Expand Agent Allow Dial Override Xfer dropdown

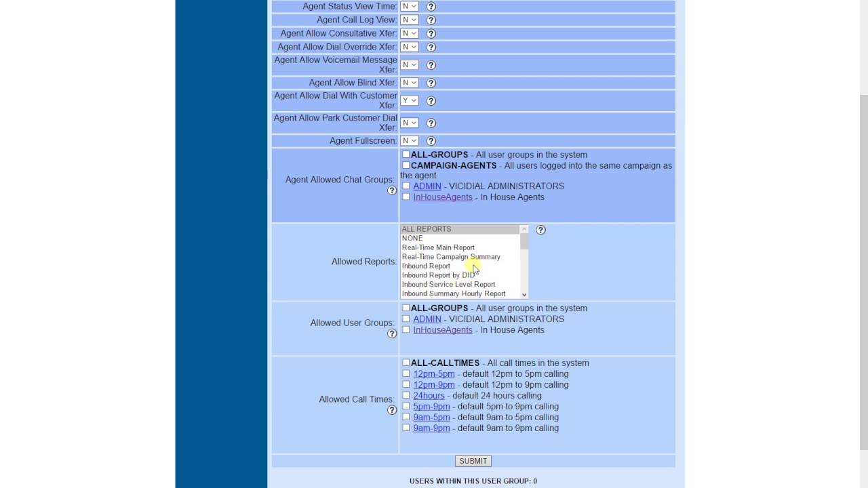pos(410,47)
